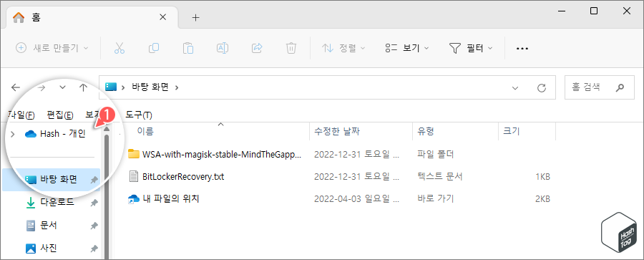This screenshot has height=260, width=644.
Task: Click the BitLockerRecovery.txt file icon
Action: [134, 176]
